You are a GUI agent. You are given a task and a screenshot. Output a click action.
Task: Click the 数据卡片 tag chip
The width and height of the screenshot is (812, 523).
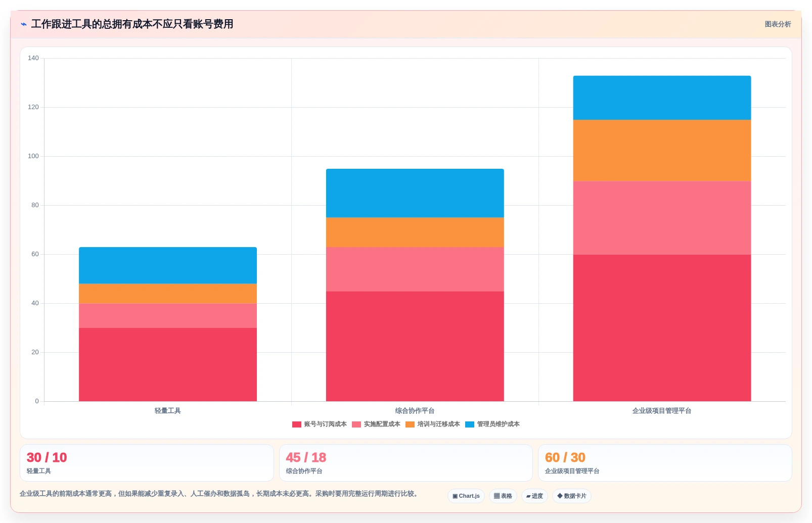coord(572,496)
